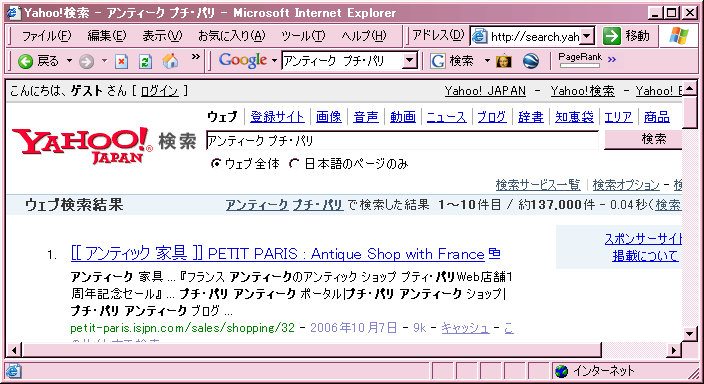Select 日本語のページのみ radio button
This screenshot has height=384, width=704.
(x=294, y=163)
